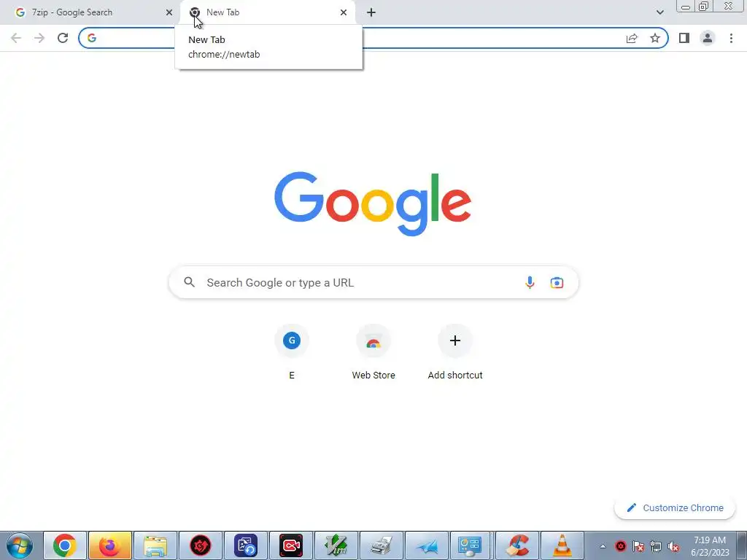Reload the current page
This screenshot has width=747, height=560.
coord(63,38)
